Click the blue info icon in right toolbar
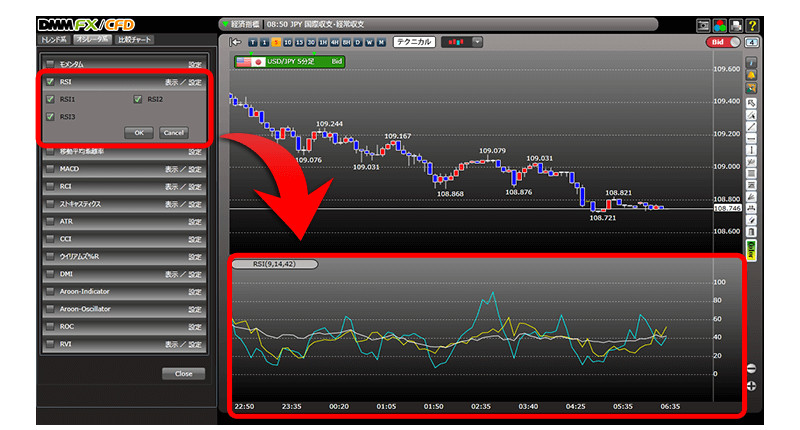Screen dimensions: 800x430 coord(752,62)
